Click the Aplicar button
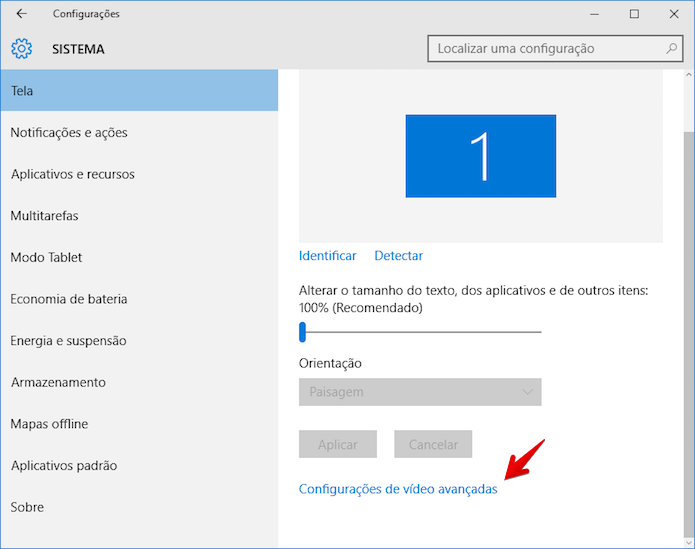Viewport: 695px width, 549px height. tap(338, 444)
